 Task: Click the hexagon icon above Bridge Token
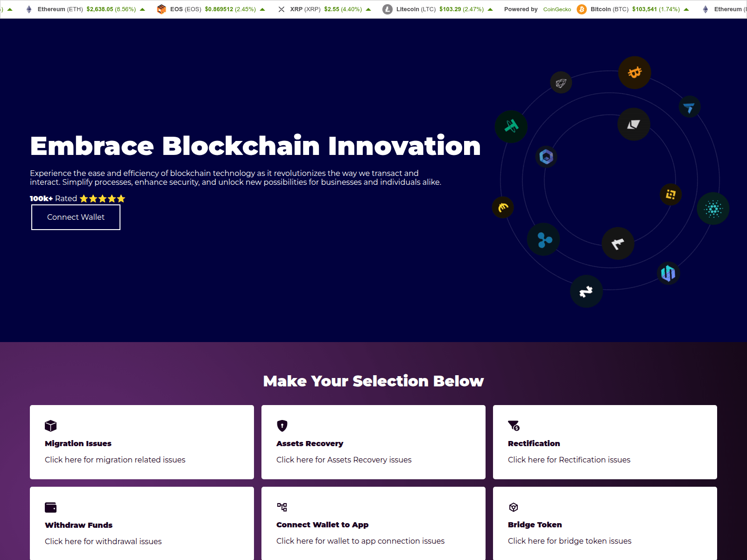514,507
